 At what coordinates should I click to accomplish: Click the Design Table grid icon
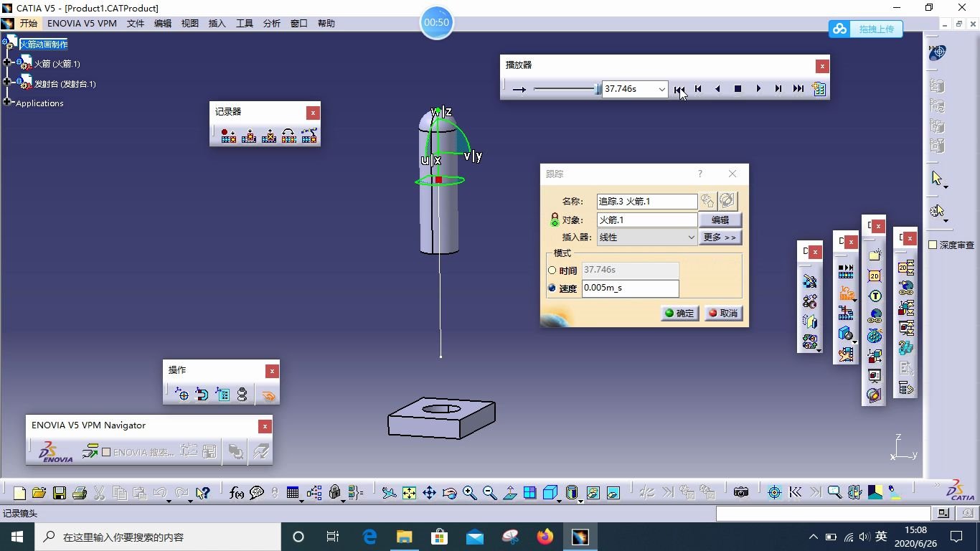pyautogui.click(x=293, y=493)
